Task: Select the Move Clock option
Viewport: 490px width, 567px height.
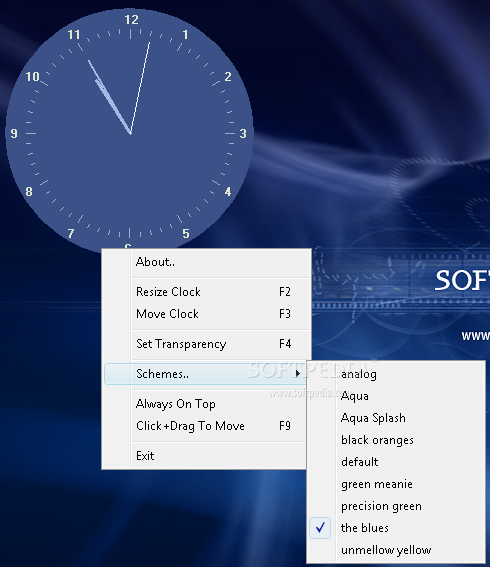Action: point(206,314)
